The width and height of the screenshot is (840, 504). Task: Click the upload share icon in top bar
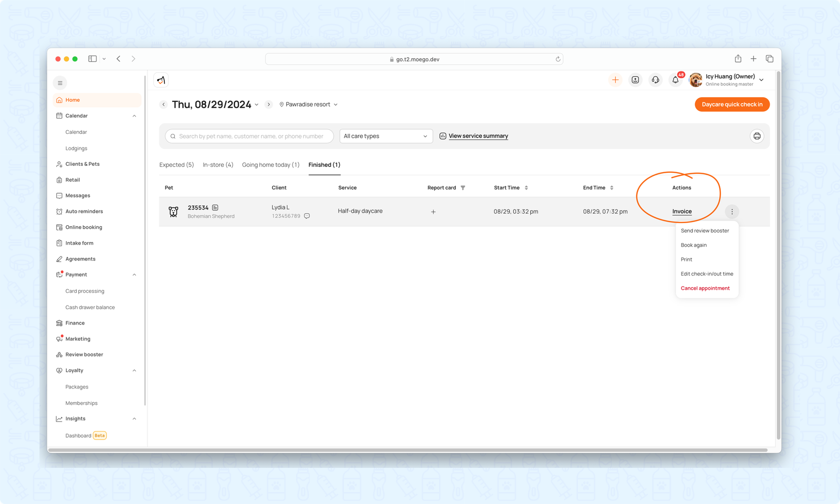pyautogui.click(x=635, y=80)
